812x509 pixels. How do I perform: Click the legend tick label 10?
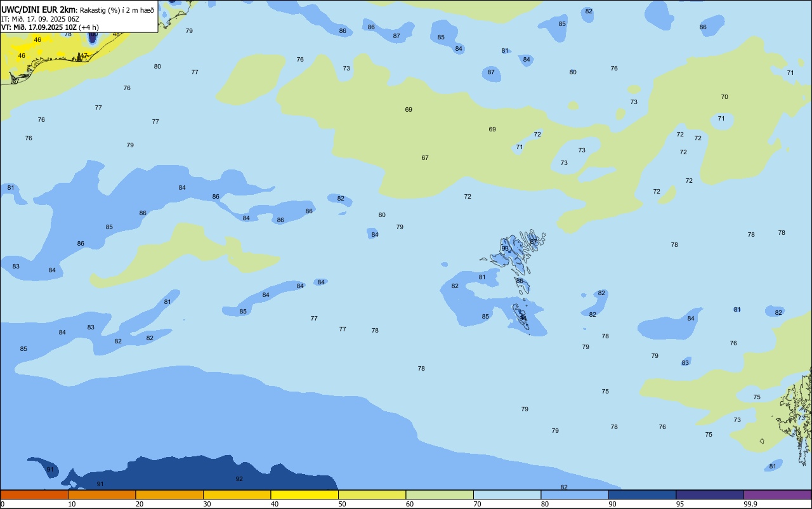click(x=72, y=504)
